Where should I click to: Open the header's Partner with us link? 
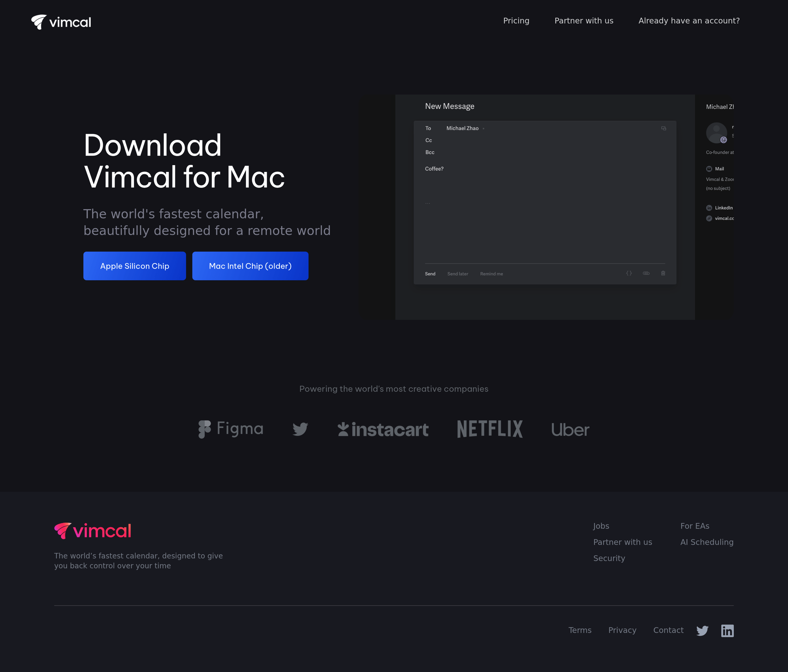click(x=584, y=21)
